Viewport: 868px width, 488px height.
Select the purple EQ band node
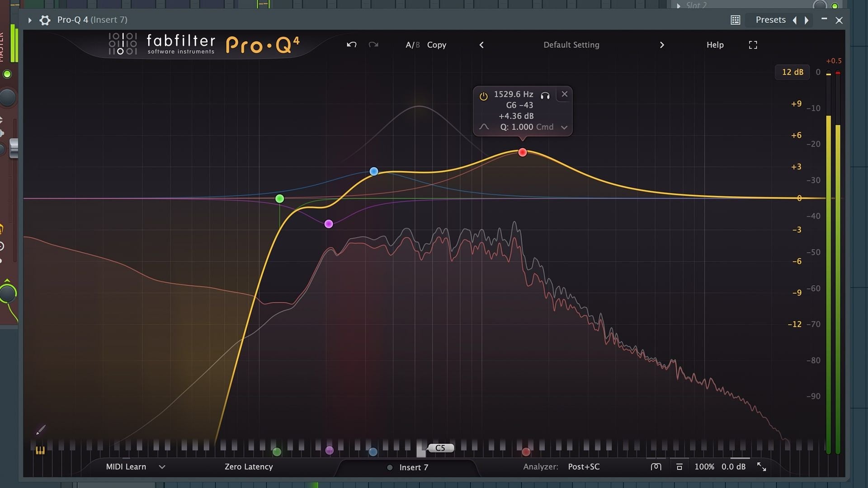[x=329, y=224]
